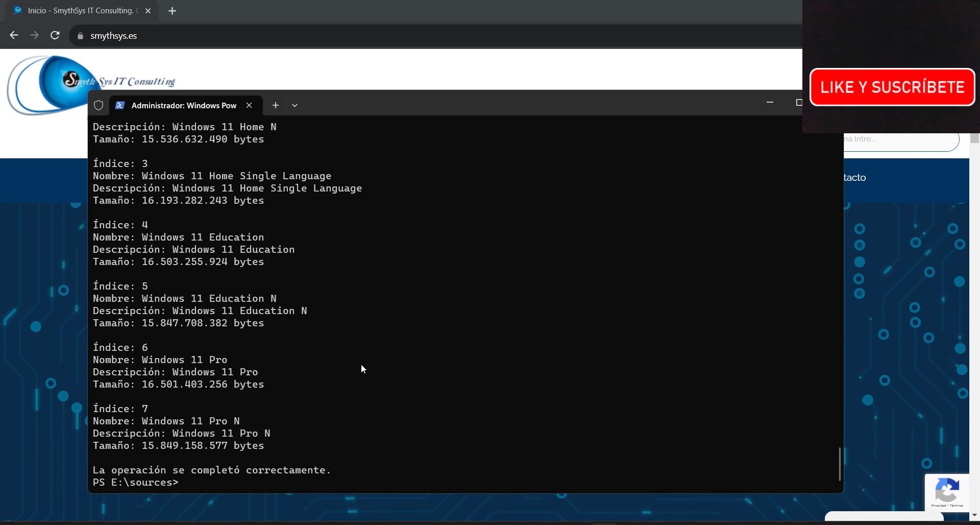980x525 pixels.
Task: Switch to the Inicio - SmythSys browser tab
Action: [79, 11]
